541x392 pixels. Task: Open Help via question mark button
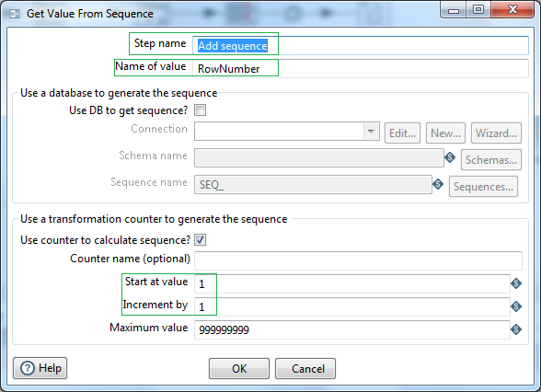tap(40, 368)
